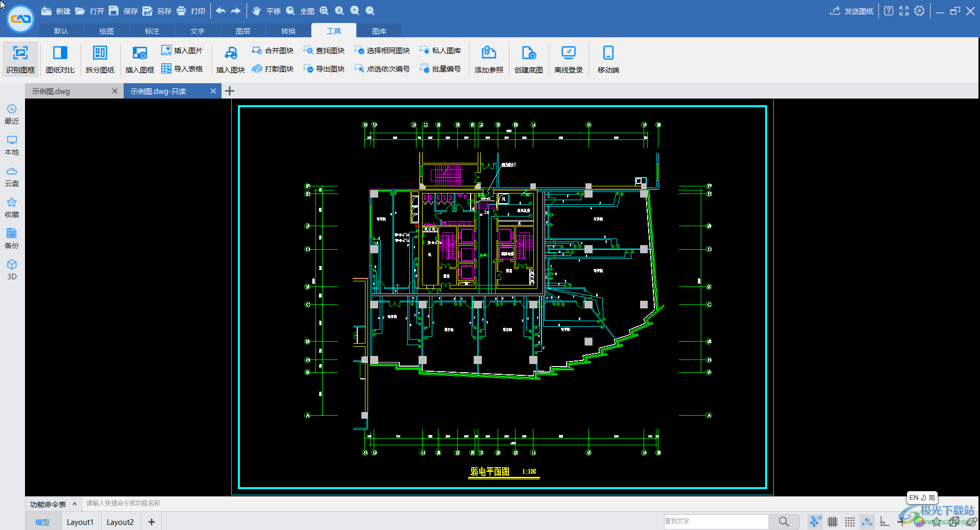Switch to the 默认 ribbon tab

pos(61,31)
